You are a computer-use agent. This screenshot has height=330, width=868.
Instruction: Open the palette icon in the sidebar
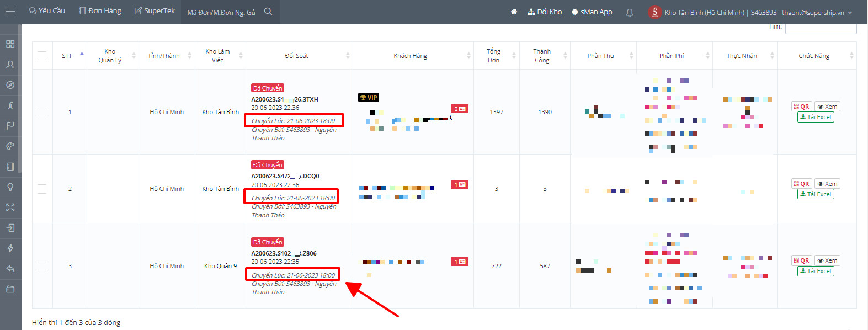pyautogui.click(x=10, y=146)
